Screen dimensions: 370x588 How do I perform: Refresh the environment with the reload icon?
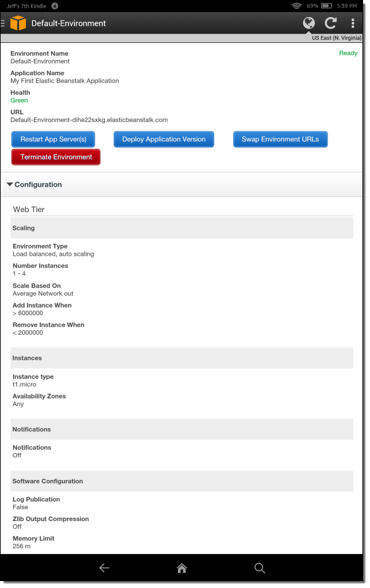tap(331, 23)
